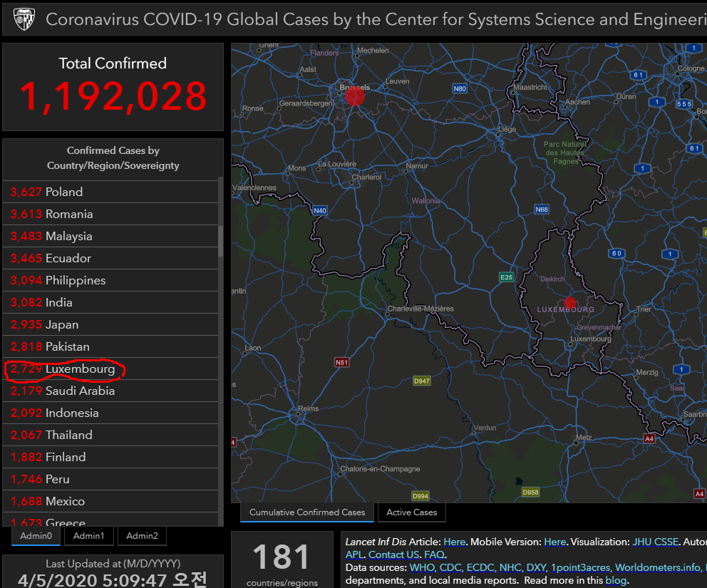
Task: Click the 181 countries/regions count
Action: click(x=282, y=557)
